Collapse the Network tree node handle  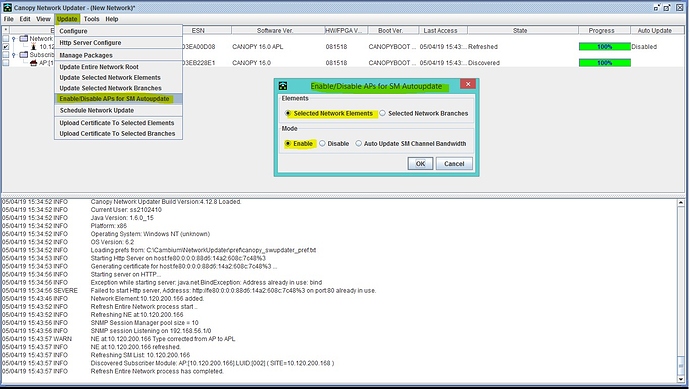(14, 39)
